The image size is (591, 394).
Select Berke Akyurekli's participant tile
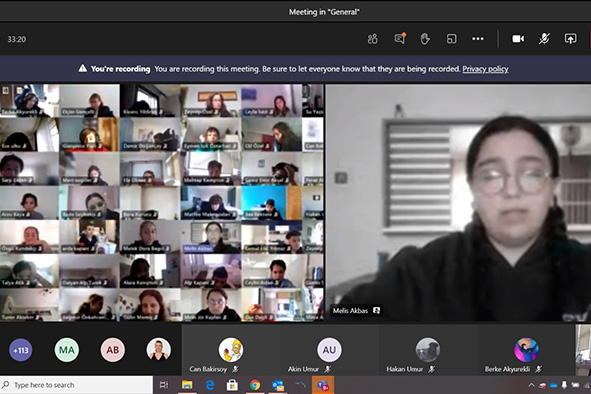coord(526,350)
